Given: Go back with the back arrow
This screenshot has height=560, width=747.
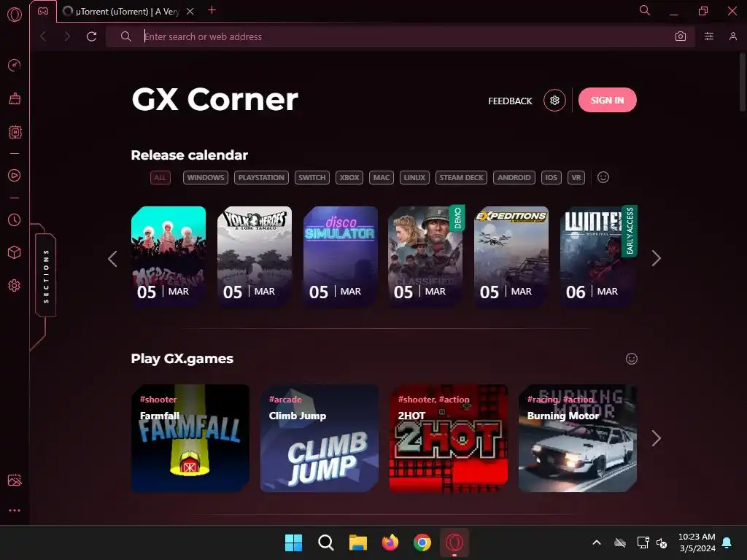Looking at the screenshot, I should (x=43, y=36).
